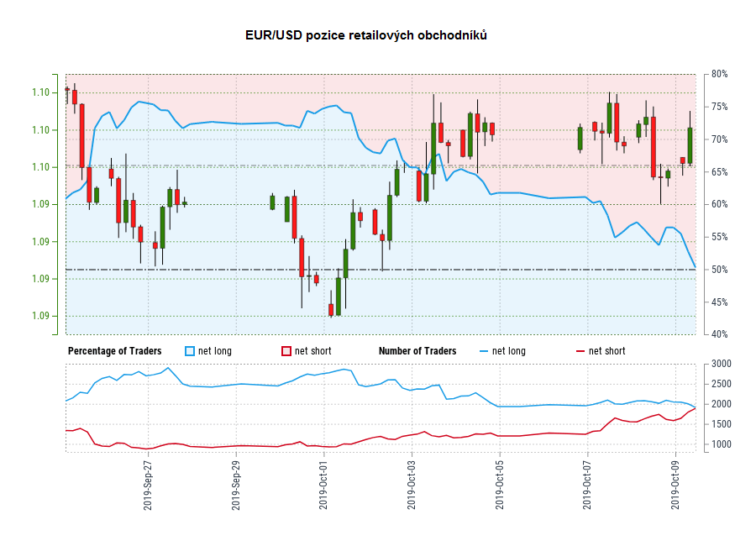Screen dimensions: 756x546
Task: Click the lowest 1.09 price axis label
Action: coord(41,316)
